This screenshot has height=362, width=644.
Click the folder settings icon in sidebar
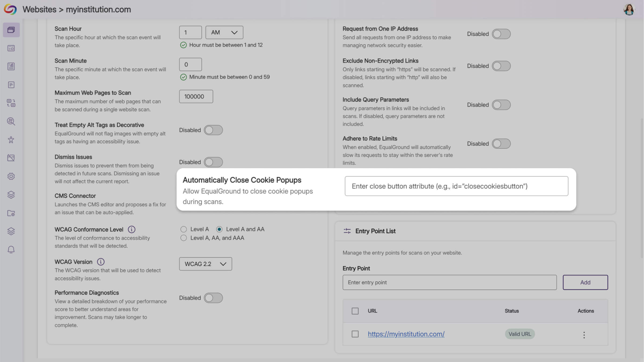click(11, 213)
